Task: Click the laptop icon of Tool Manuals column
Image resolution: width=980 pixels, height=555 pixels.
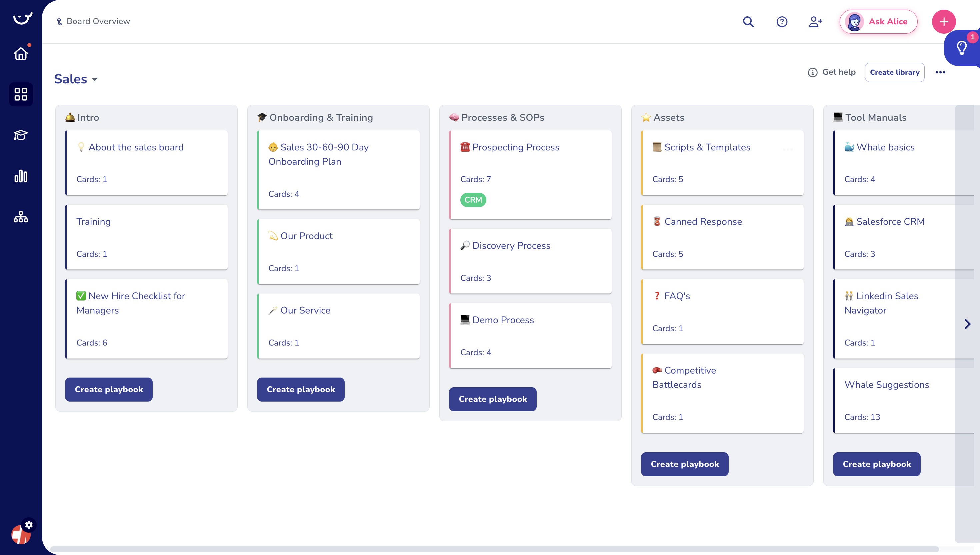Action: (x=838, y=117)
